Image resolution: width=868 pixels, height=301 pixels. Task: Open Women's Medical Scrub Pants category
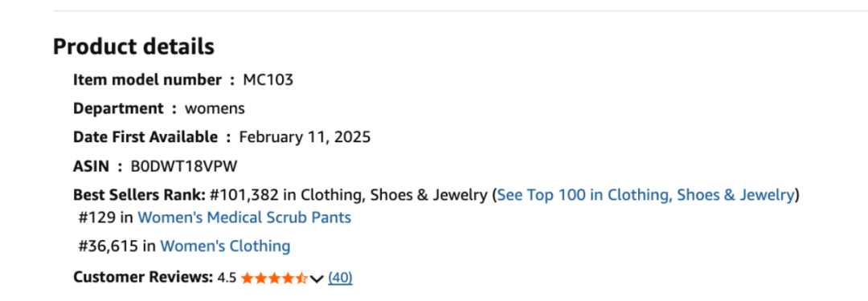coord(244,218)
